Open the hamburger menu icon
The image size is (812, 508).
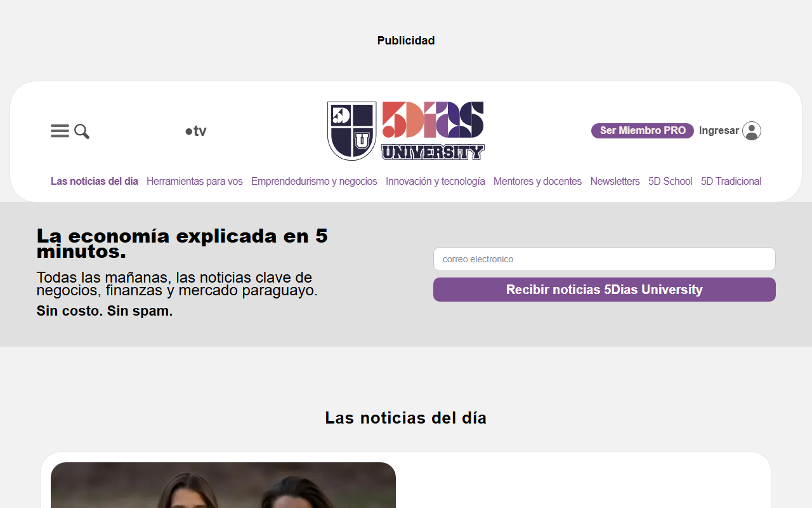coord(60,131)
